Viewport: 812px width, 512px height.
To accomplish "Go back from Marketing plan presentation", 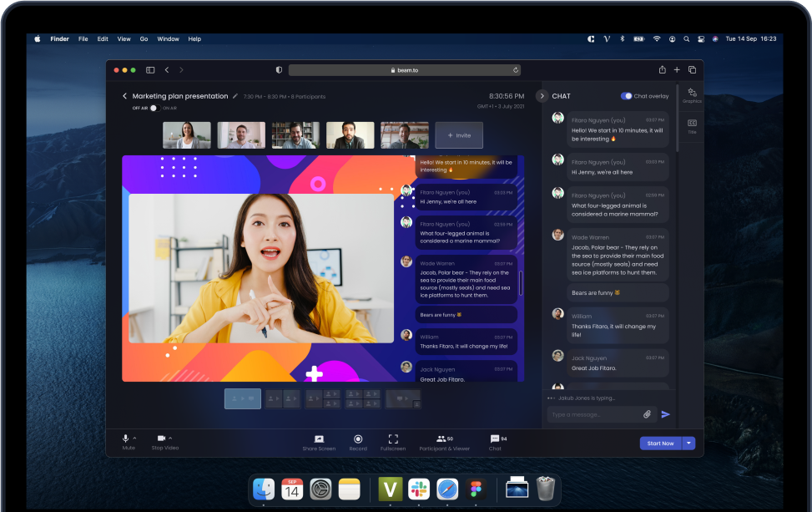I will [124, 96].
